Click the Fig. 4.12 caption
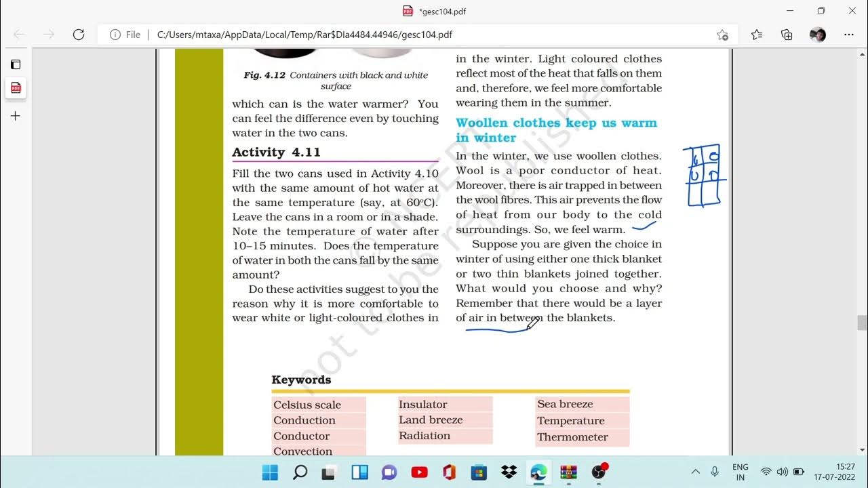Image resolution: width=868 pixels, height=488 pixels. point(336,81)
